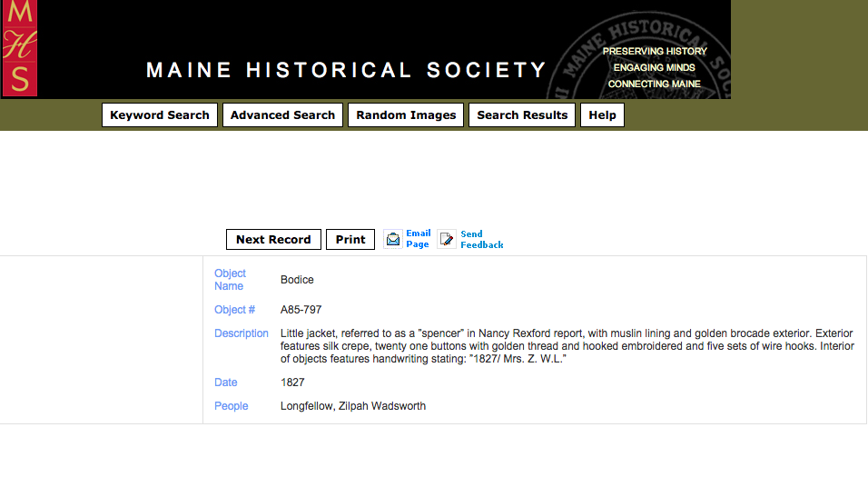Click the Send Feedback text link
868x477 pixels.
[481, 240]
